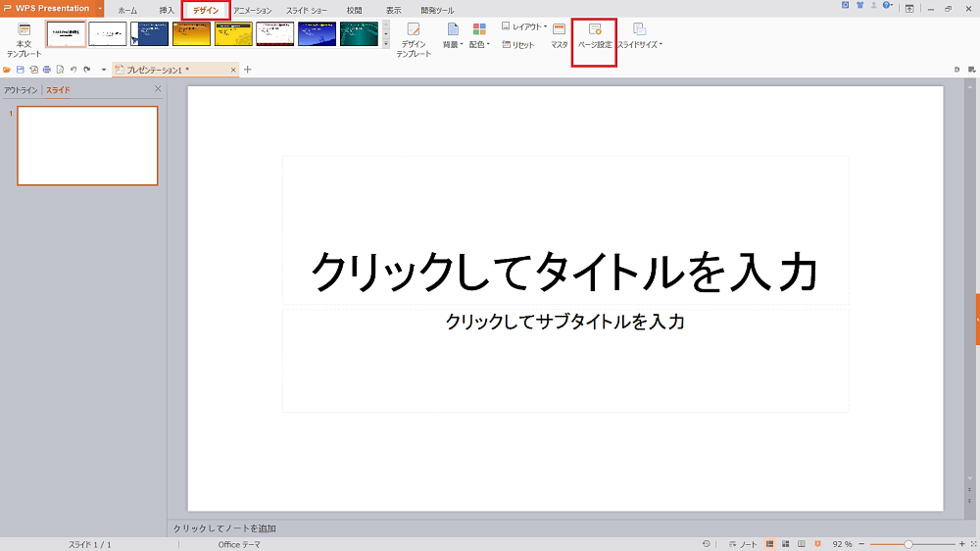Switch to the ホーム (Home) tab
980x551 pixels.
(127, 11)
